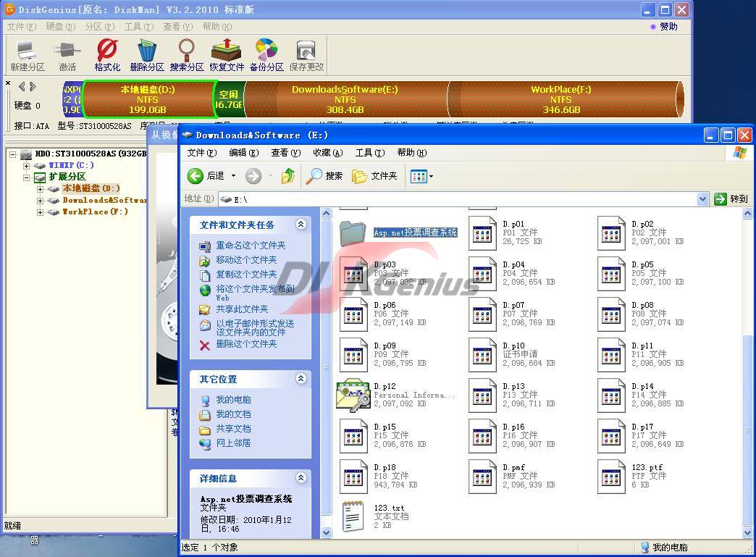Image resolution: width=756 pixels, height=557 pixels.
Task: Select WINXP (C:) in the disk tree
Action: click(71, 165)
